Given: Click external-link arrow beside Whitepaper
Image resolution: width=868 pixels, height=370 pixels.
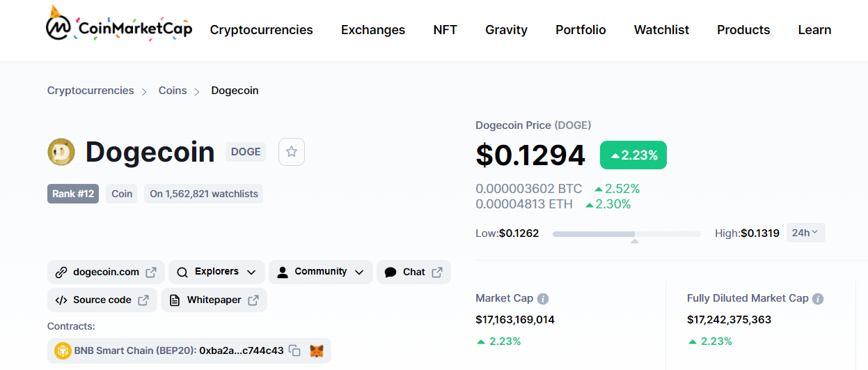Looking at the screenshot, I should 253,300.
